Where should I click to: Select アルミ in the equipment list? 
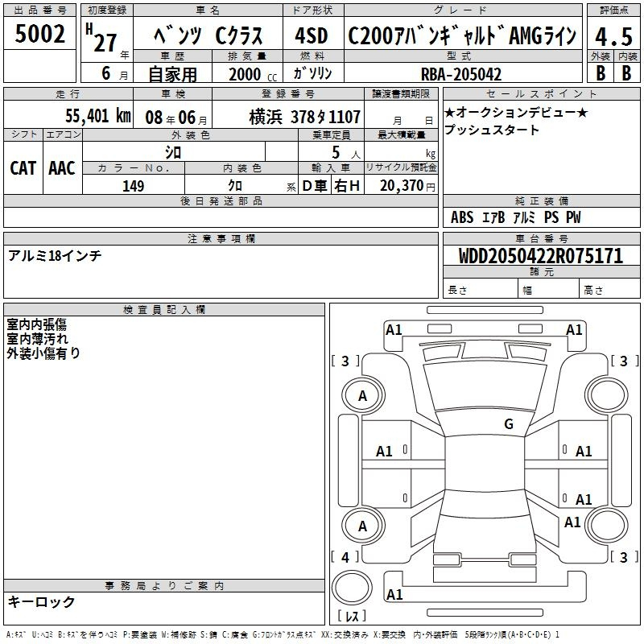(x=525, y=217)
